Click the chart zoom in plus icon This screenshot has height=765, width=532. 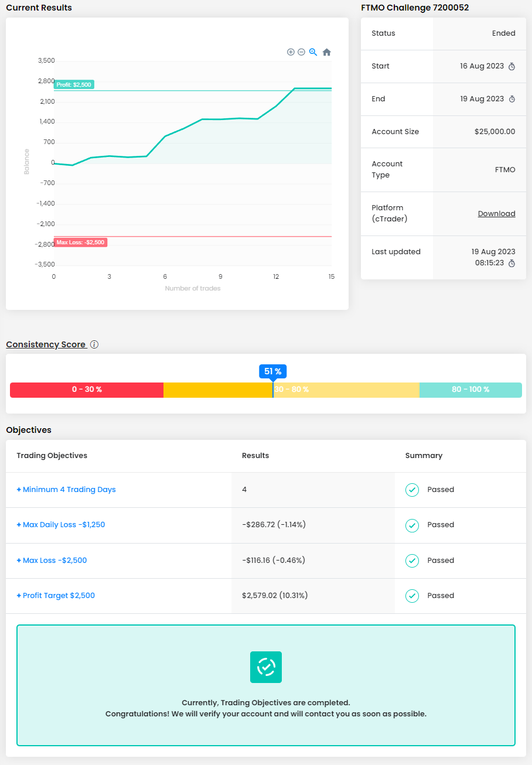[291, 52]
